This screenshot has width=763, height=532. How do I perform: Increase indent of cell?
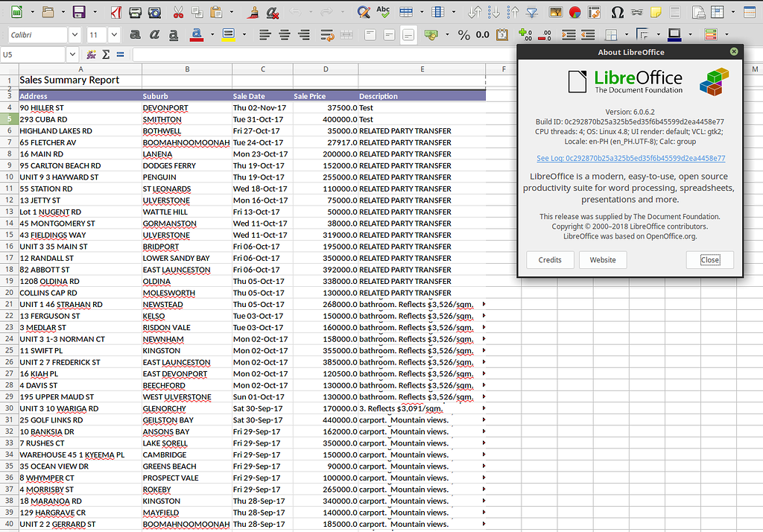coord(569,34)
